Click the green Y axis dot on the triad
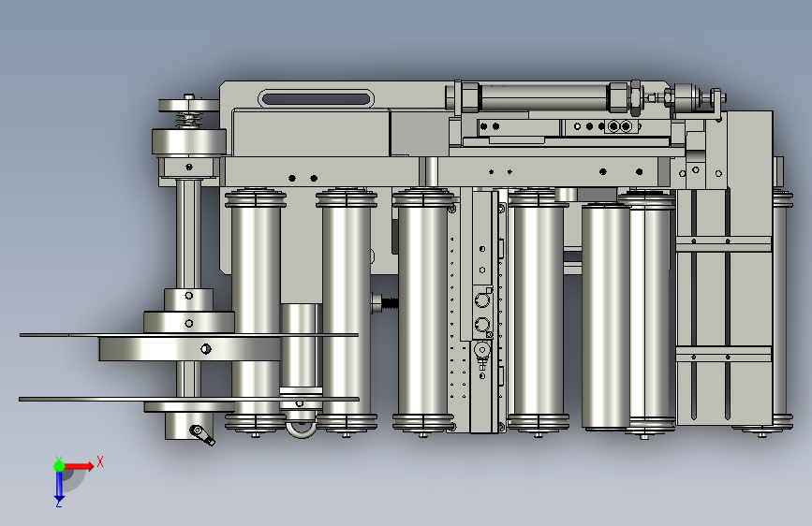This screenshot has height=526, width=812. [59, 466]
